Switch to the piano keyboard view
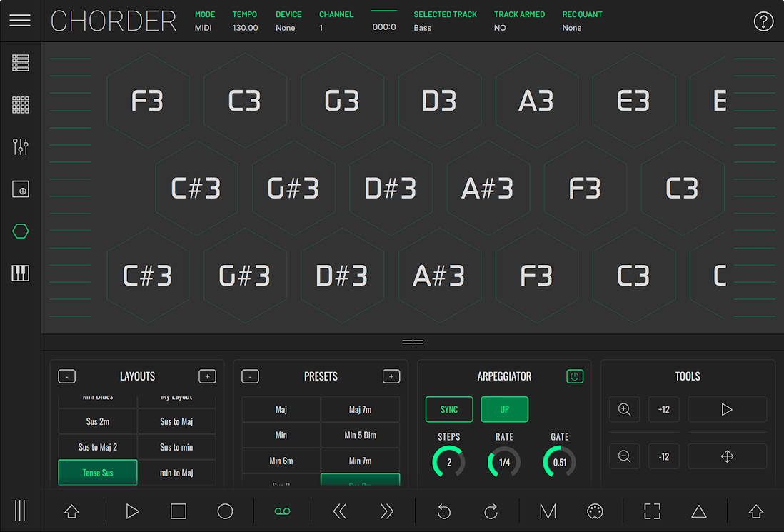The image size is (784, 532). (x=21, y=273)
